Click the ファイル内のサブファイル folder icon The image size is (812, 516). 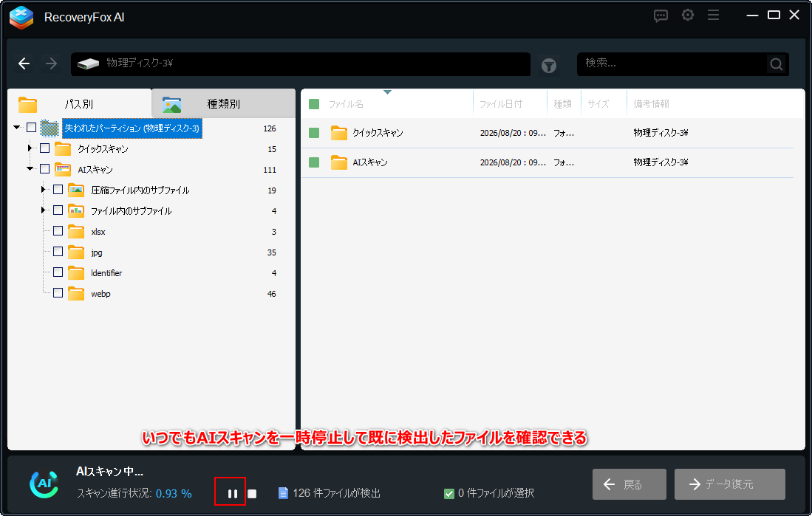pos(76,210)
